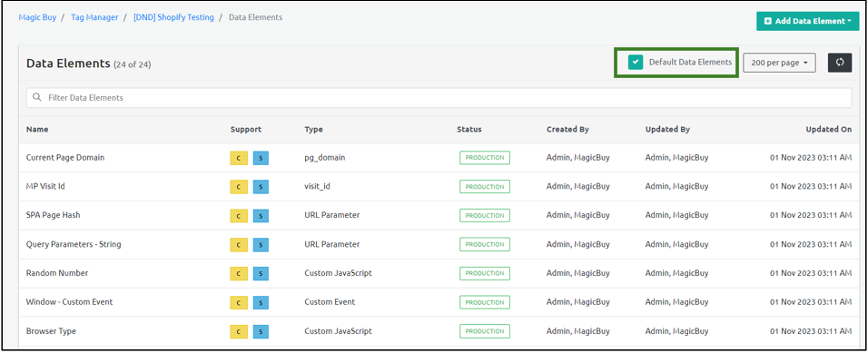Go to Magic Buy breadcrumb link
868x353 pixels.
click(37, 17)
